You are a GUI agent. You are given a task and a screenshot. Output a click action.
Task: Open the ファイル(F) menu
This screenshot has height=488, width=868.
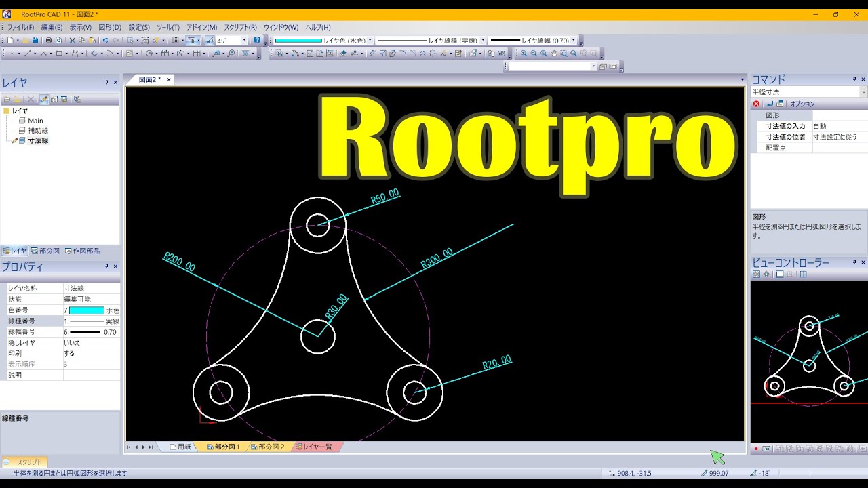point(20,27)
